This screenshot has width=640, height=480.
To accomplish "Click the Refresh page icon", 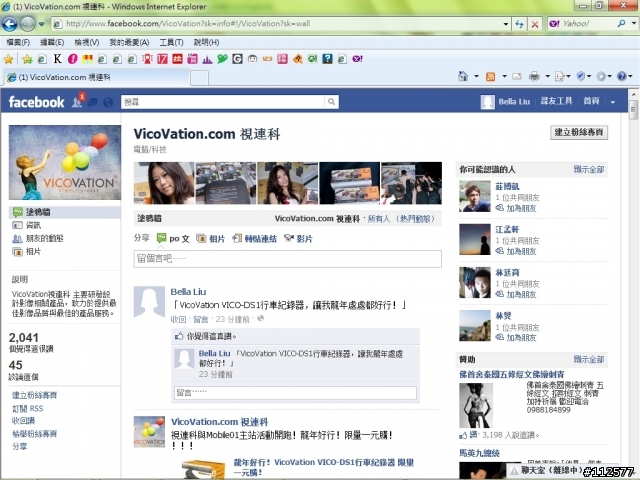I will point(519,24).
